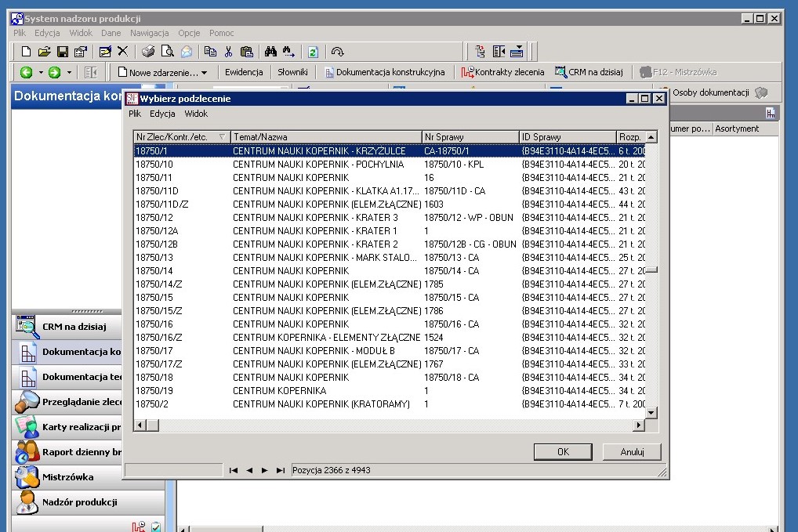Click the contracts icon below the sidebar
798x532 pixels.
pyautogui.click(x=139, y=527)
